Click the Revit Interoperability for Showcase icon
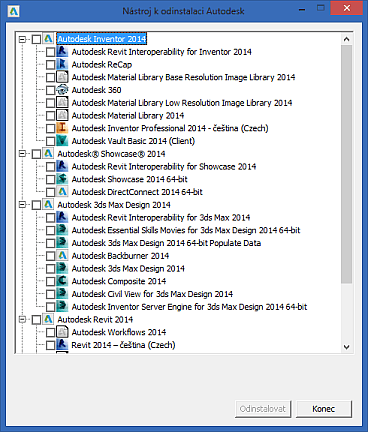368x432 pixels. coord(62,166)
